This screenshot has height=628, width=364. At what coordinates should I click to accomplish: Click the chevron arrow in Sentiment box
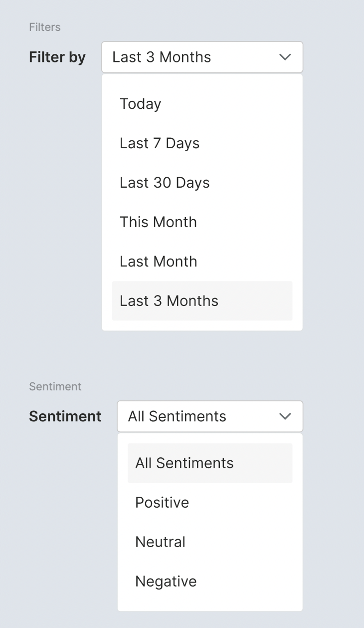pos(285,416)
